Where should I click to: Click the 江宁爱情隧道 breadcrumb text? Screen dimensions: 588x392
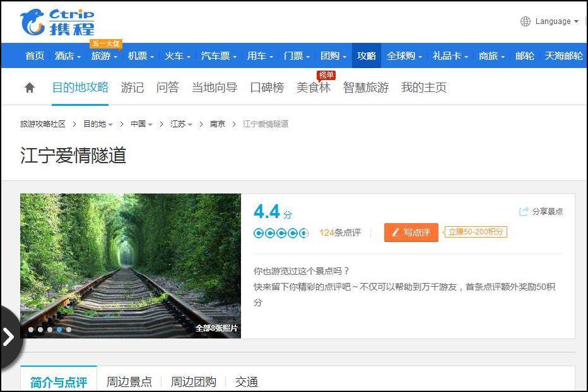(266, 124)
